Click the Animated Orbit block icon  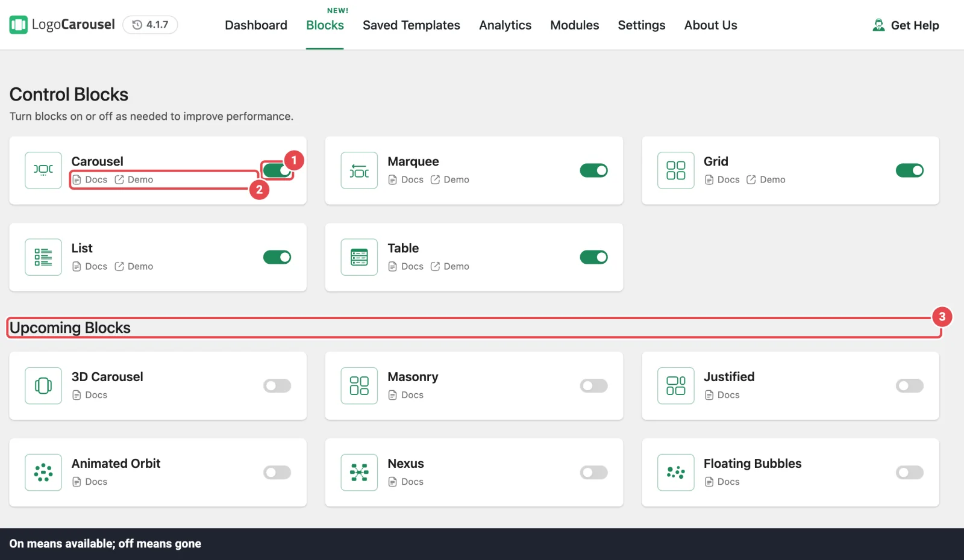(43, 472)
